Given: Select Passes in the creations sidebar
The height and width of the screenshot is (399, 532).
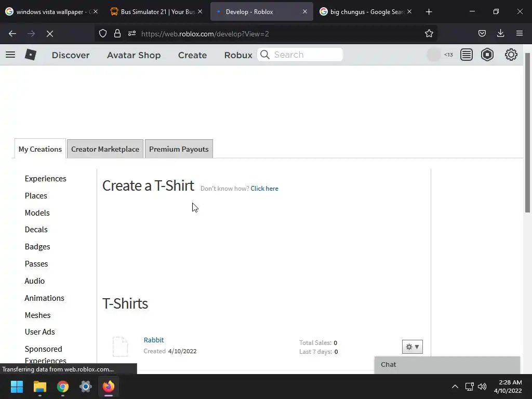Looking at the screenshot, I should 36,263.
